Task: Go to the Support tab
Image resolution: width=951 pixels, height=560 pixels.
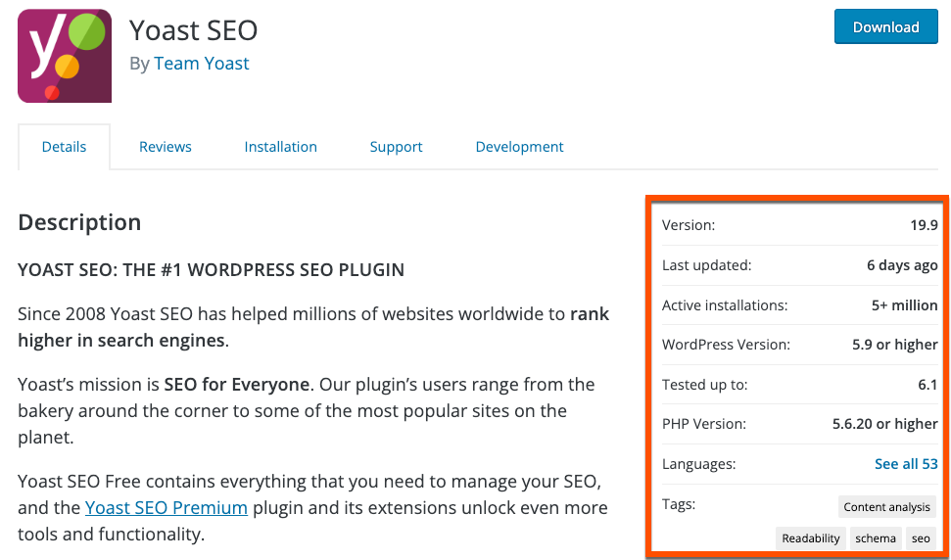Action: coord(396,147)
